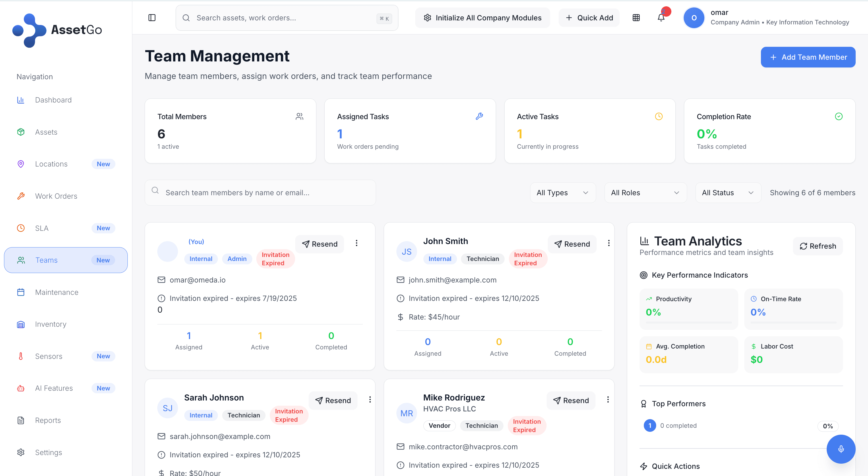Open the notifications bell
868x476 pixels.
pos(661,18)
